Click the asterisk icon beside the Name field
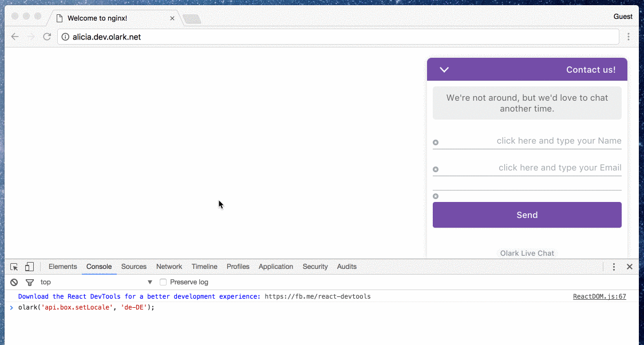Viewport: 644px width, 345px height. point(436,142)
